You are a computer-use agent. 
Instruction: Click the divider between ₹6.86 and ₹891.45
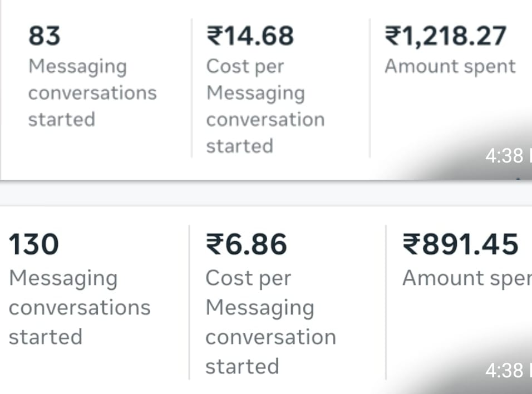coord(386,302)
